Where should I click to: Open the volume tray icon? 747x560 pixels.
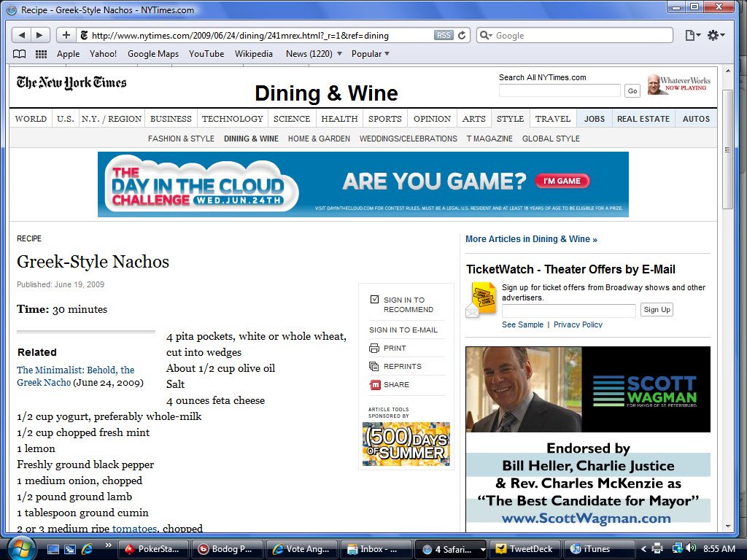point(692,548)
